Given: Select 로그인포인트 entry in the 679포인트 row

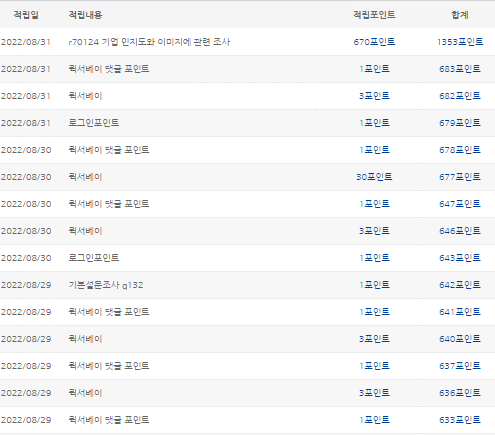Looking at the screenshot, I should coord(94,123).
